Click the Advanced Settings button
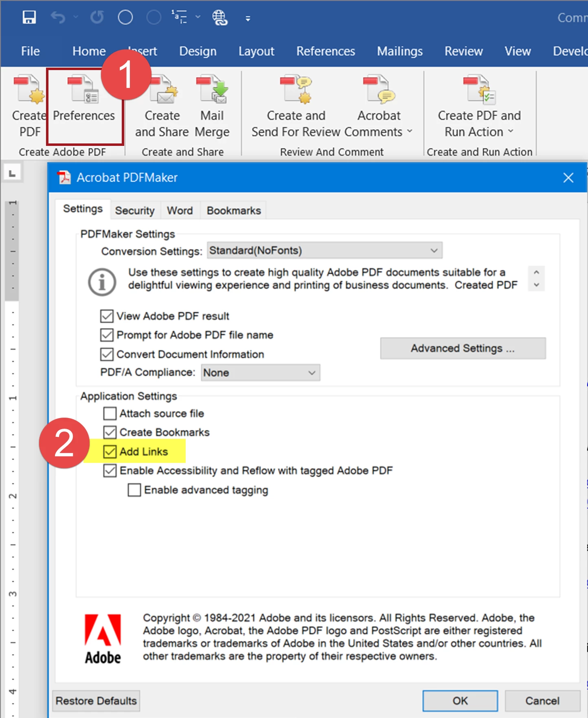The width and height of the screenshot is (588, 718). 463,348
